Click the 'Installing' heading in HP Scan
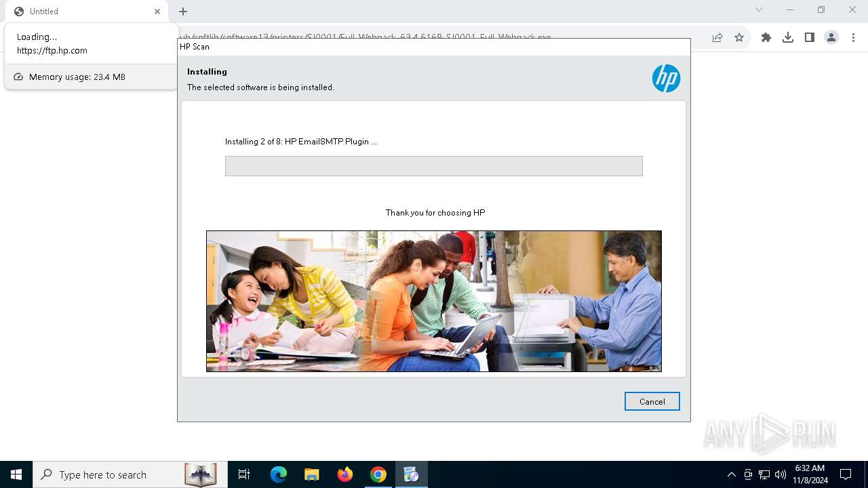The image size is (868, 488). 207,71
